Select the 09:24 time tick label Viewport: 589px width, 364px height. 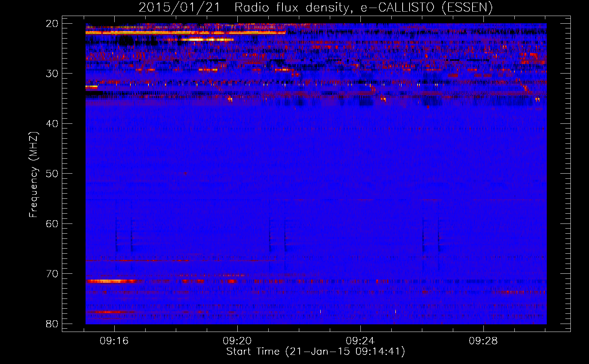click(x=360, y=341)
